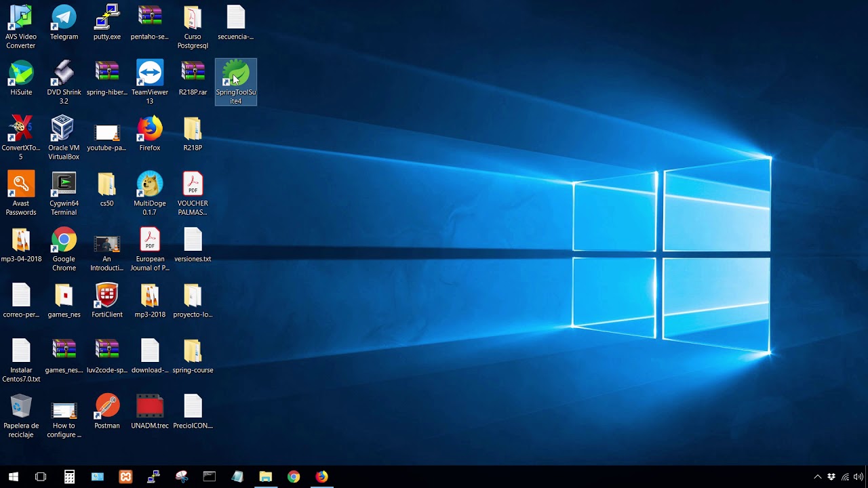Image resolution: width=868 pixels, height=488 pixels.
Task: Select the cs50 folder icon
Action: coord(107,190)
